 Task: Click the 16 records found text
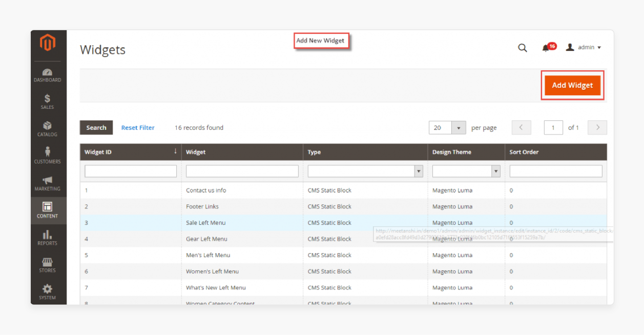199,128
